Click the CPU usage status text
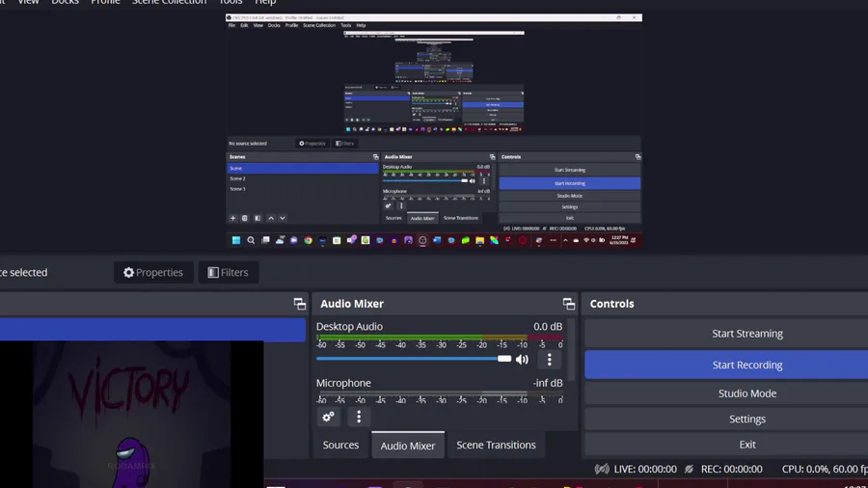 point(825,469)
